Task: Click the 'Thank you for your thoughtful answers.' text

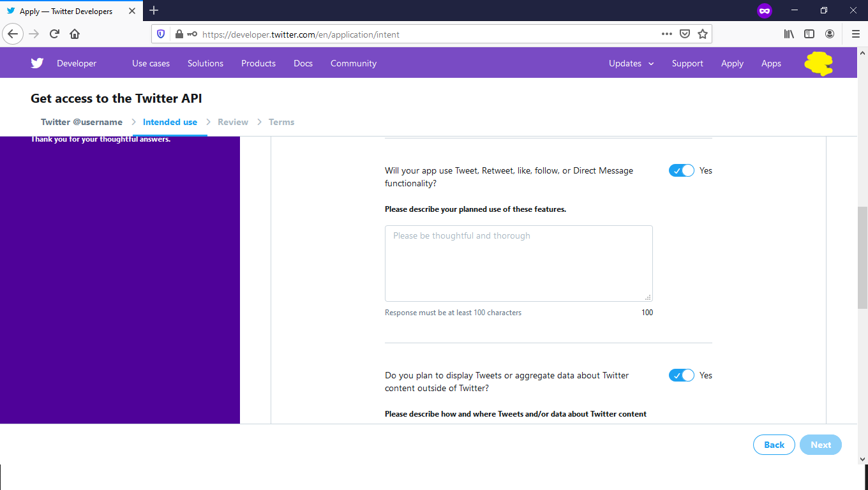Action: [101, 140]
